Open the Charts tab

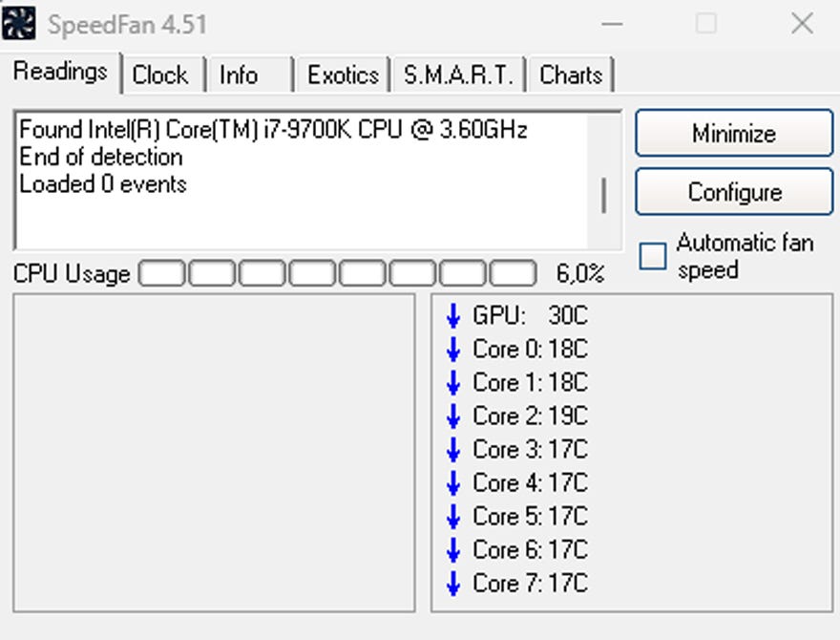pos(571,75)
